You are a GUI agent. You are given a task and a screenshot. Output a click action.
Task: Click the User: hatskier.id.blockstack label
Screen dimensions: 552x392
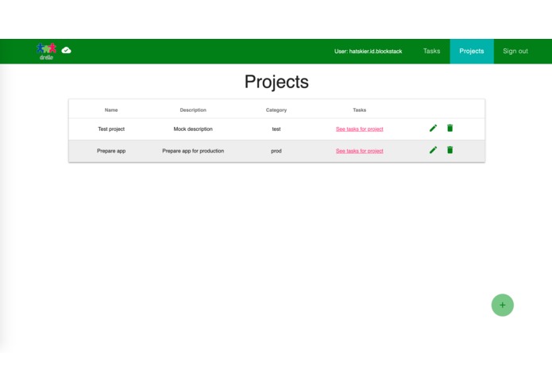(369, 52)
